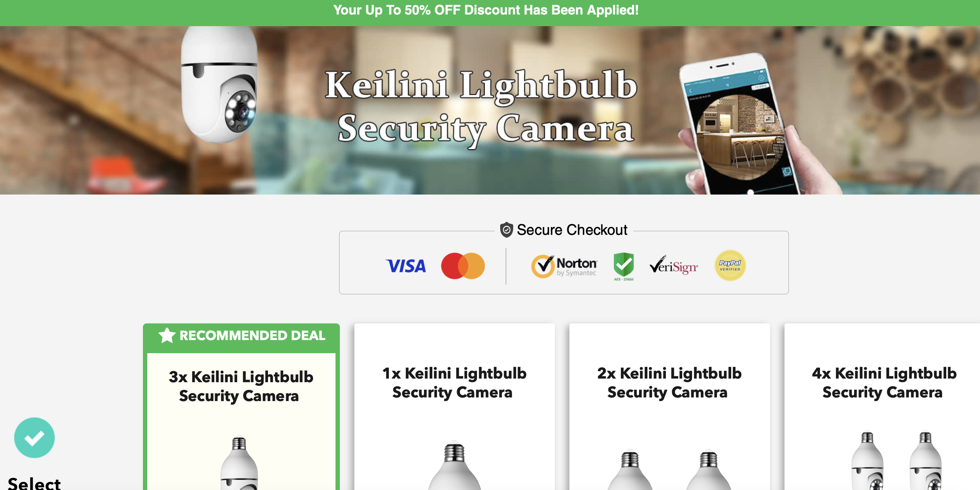Viewport: 980px width, 490px height.
Task: Select the 2x Keilini Lightbulb Security Camera package
Action: [669, 407]
